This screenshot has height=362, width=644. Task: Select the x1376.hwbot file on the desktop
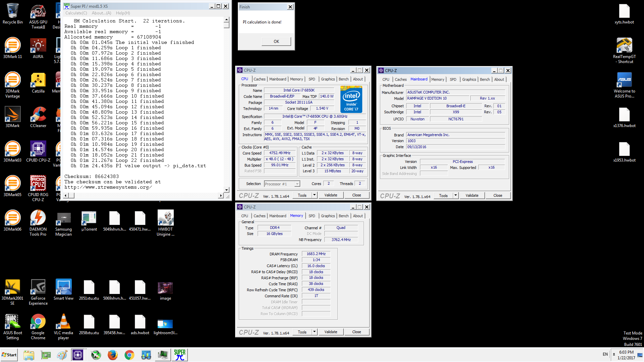pyautogui.click(x=624, y=117)
